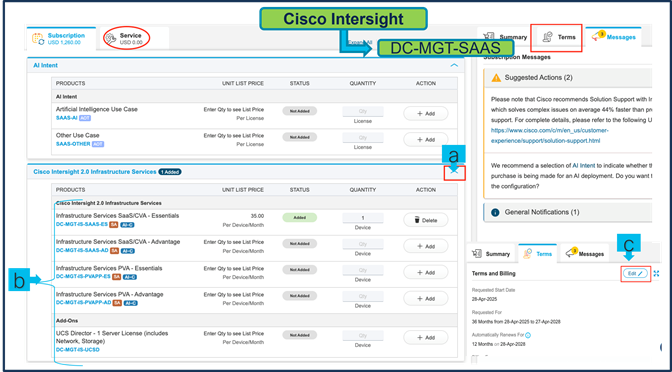Open the DC-MGT-IS-SAAS-AD product link

click(x=82, y=250)
